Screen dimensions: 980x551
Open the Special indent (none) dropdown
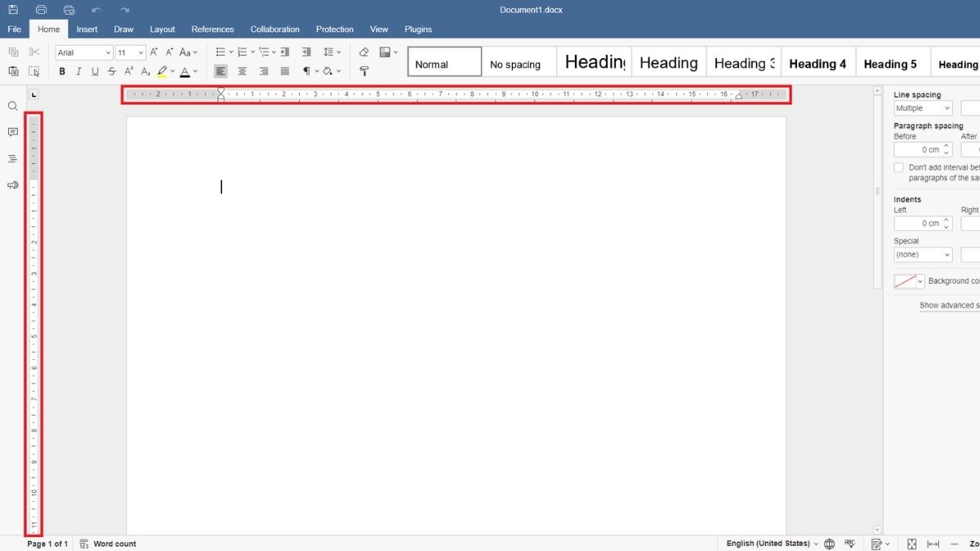coord(923,255)
